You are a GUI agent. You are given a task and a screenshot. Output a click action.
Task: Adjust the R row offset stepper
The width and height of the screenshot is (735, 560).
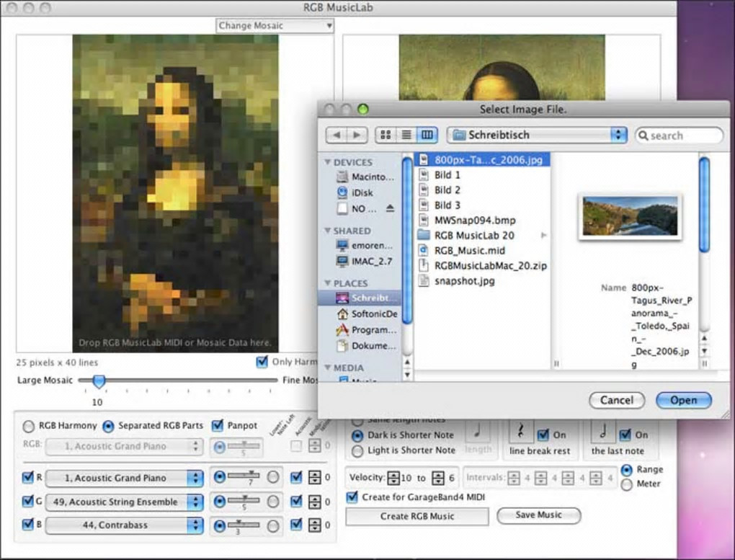click(x=314, y=478)
